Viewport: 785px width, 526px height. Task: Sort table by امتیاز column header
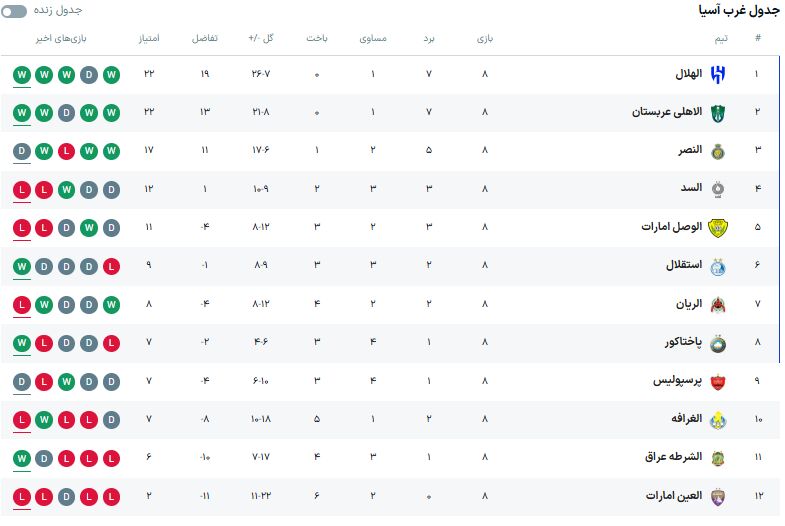point(149,38)
